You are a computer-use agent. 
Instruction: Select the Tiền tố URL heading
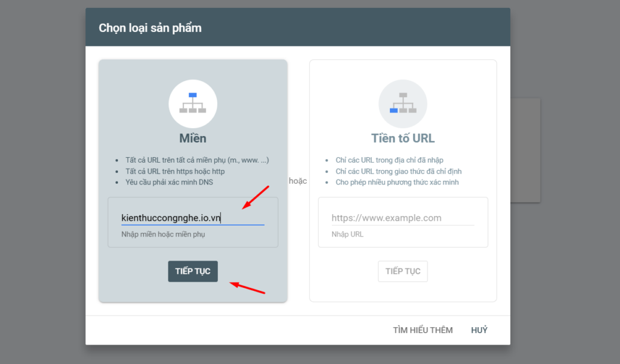pos(403,138)
